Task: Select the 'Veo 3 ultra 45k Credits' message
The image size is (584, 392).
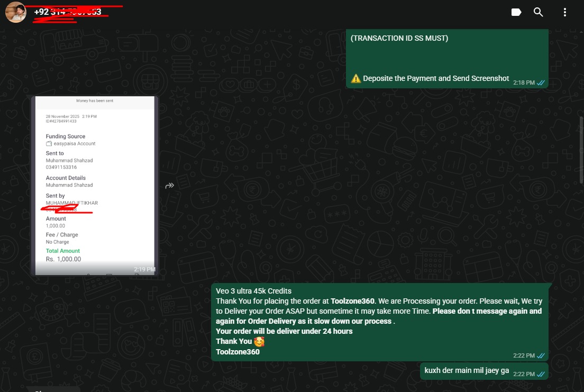Action: pyautogui.click(x=254, y=291)
